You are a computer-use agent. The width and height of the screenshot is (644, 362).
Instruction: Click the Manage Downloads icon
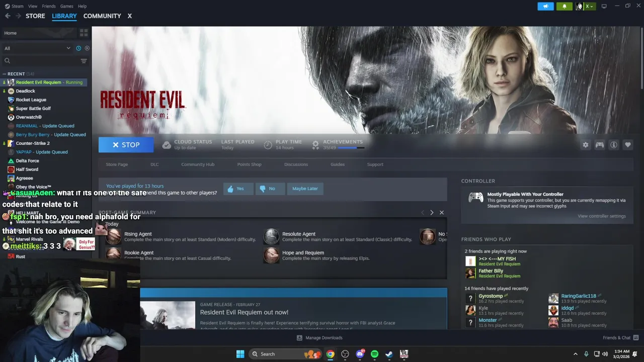pos(300,338)
